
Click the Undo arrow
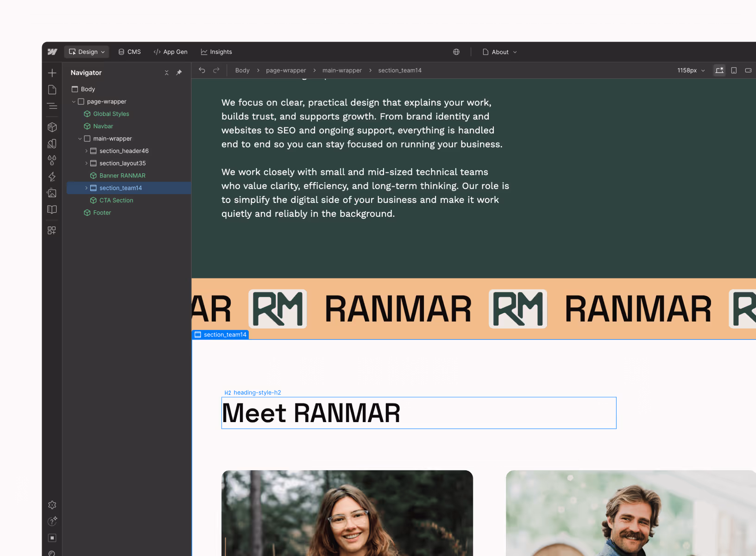[202, 70]
